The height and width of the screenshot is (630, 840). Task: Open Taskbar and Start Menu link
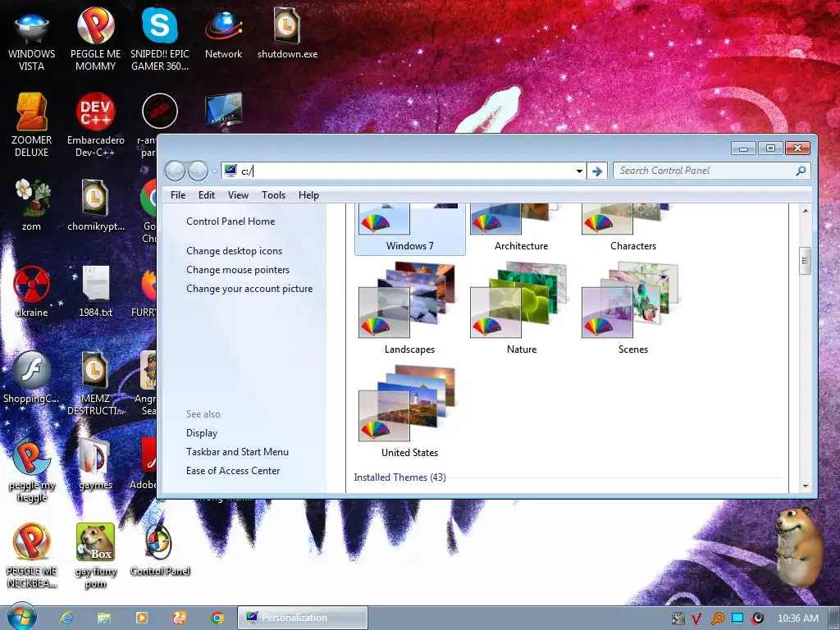237,452
